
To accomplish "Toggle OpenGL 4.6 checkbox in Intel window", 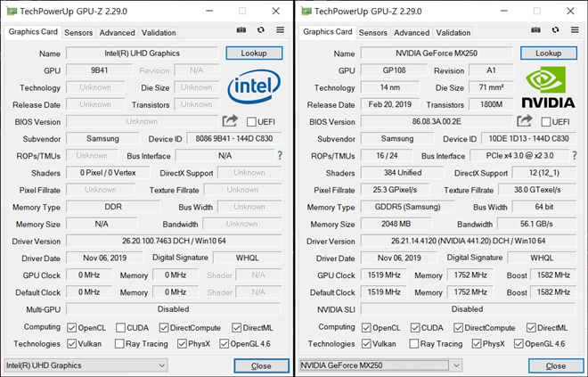I will point(224,344).
